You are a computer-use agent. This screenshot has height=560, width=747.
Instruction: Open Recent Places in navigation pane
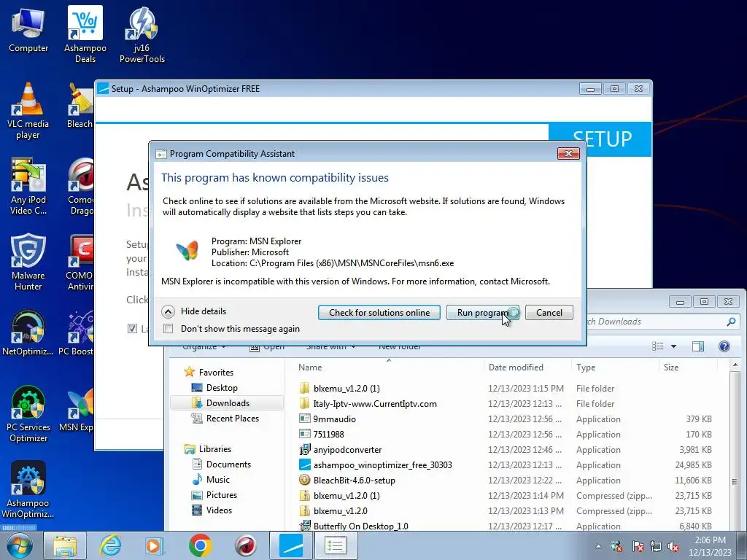pyautogui.click(x=232, y=418)
